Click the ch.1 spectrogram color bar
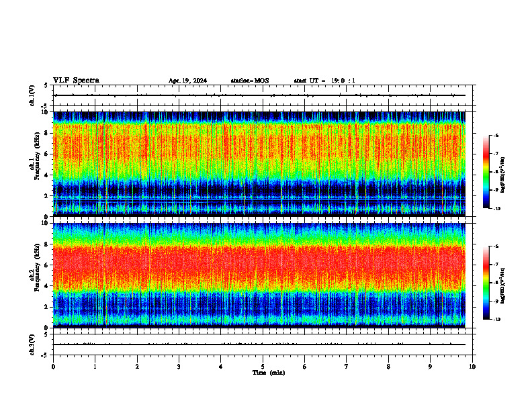The width and height of the screenshot is (532, 411). click(486, 172)
